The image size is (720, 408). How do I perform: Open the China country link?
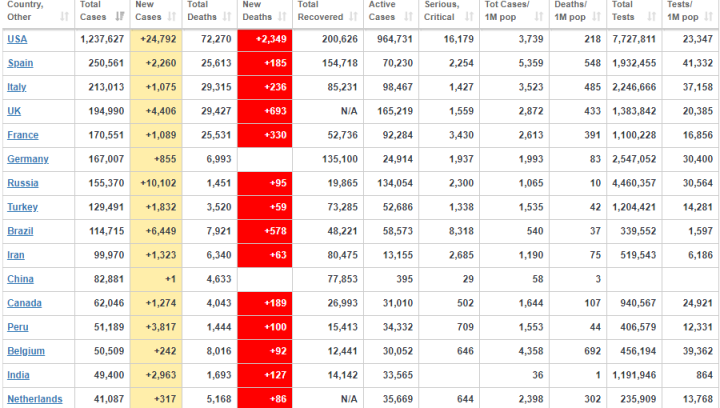[x=20, y=279]
